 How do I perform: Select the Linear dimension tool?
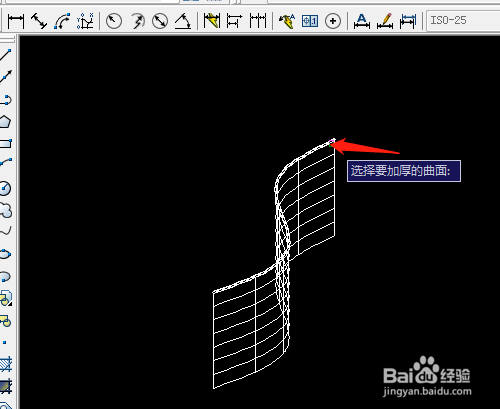(16, 21)
